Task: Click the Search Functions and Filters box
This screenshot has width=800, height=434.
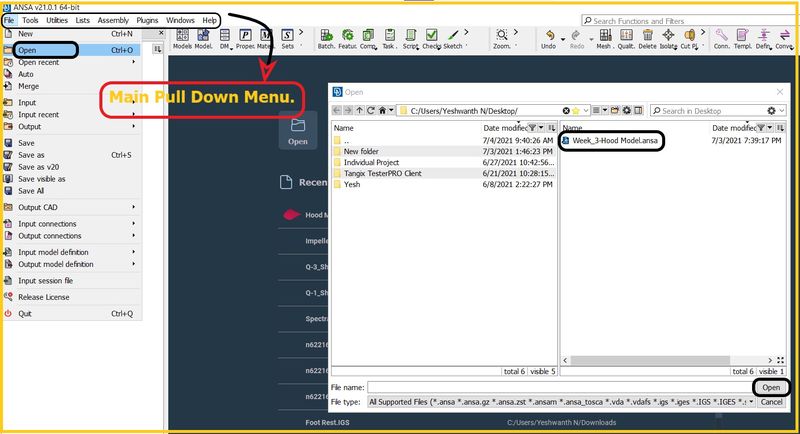Action: (689, 21)
